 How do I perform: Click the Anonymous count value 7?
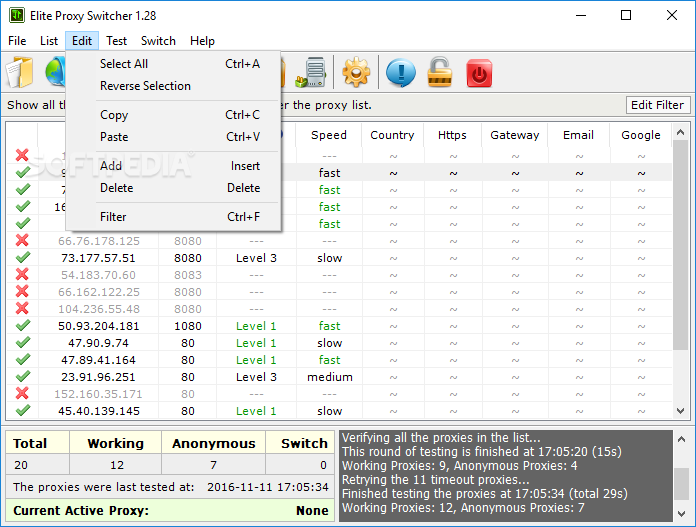point(214,465)
